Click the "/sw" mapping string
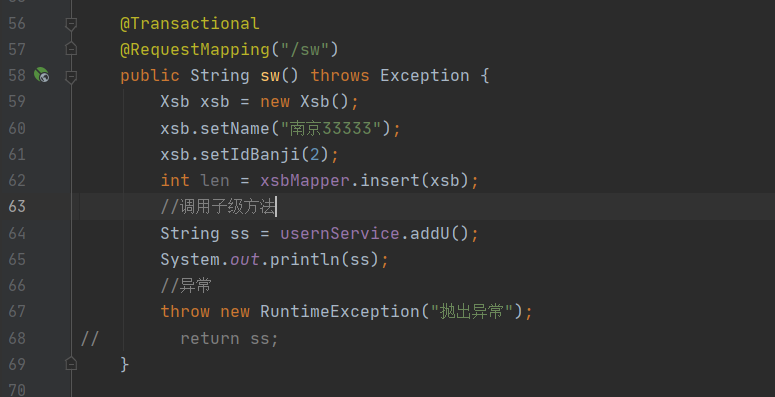This screenshot has width=775, height=397. point(304,49)
